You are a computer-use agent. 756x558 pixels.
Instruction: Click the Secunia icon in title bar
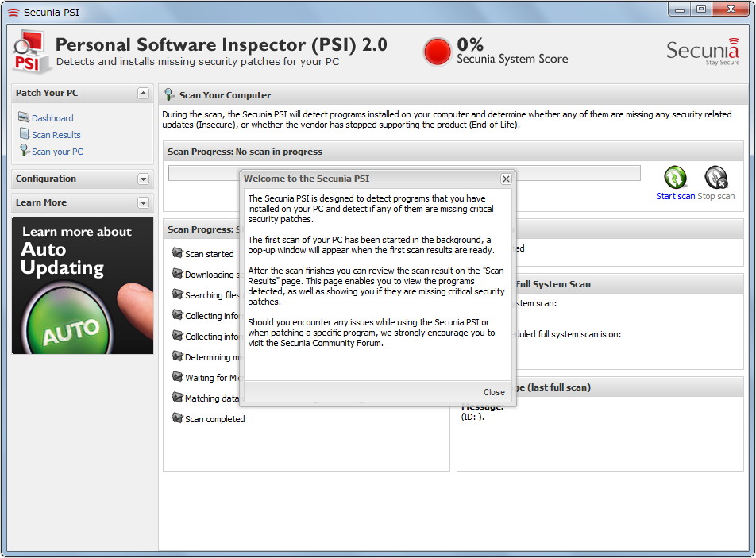pos(13,12)
